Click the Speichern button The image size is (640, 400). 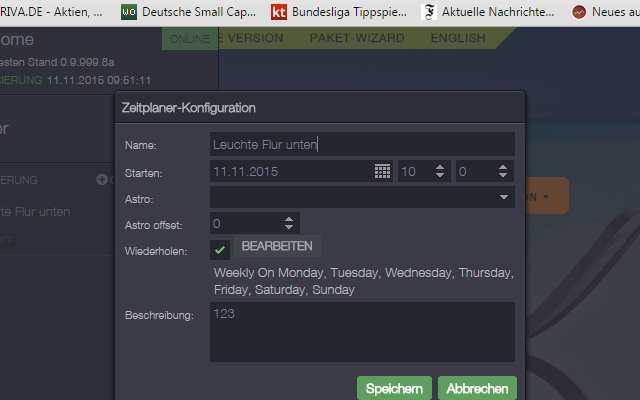pos(394,388)
